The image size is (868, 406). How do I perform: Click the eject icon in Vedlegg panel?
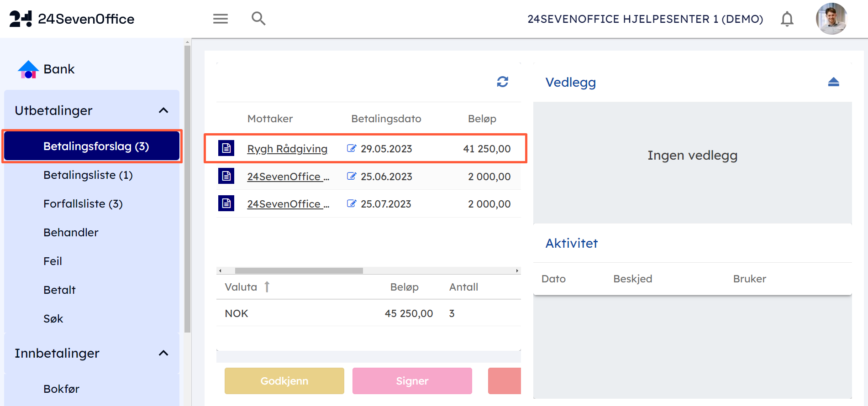click(833, 82)
